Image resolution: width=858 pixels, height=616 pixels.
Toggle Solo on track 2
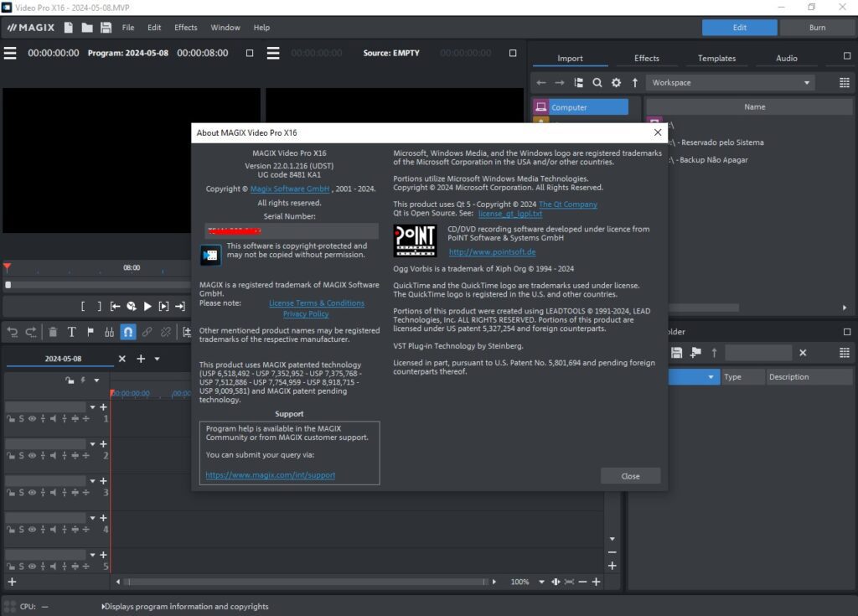[22, 454]
